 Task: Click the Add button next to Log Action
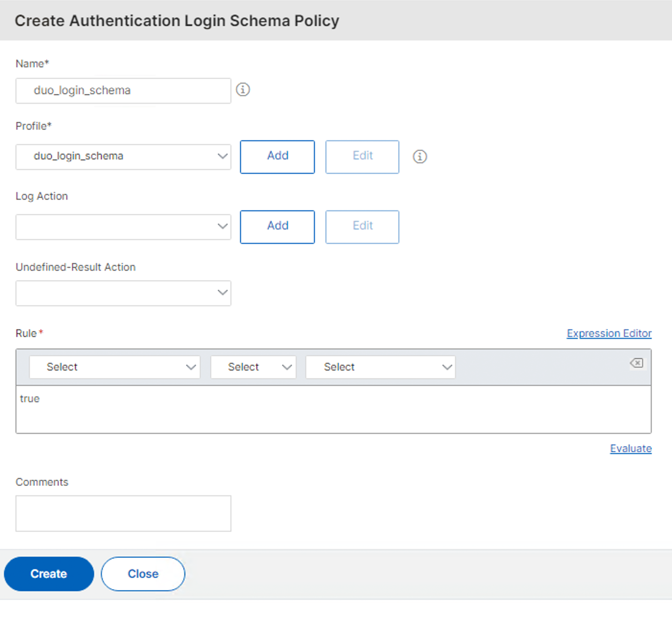pos(277,227)
